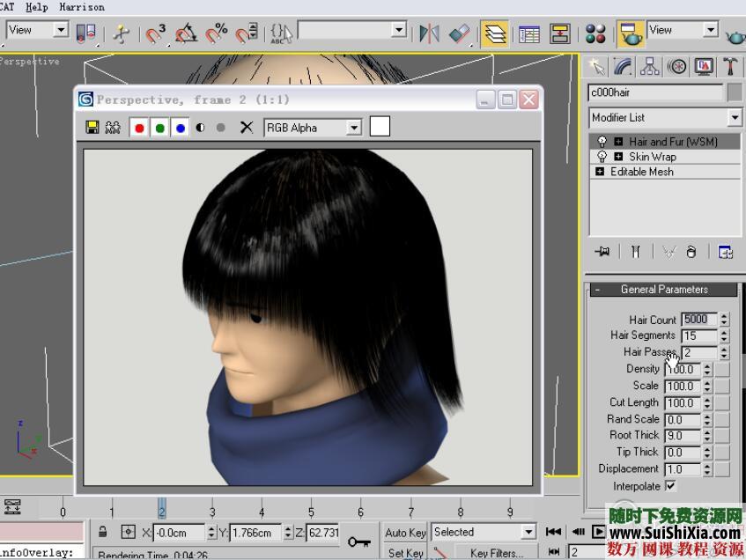Click the time slider at frame 2
Screen dimensions: 746x560
point(162,509)
